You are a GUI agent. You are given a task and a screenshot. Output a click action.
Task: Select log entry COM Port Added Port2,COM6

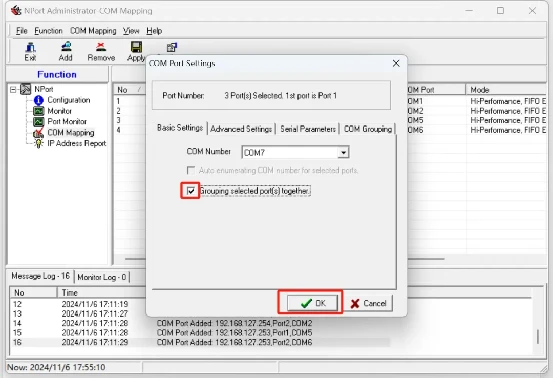tap(235, 342)
